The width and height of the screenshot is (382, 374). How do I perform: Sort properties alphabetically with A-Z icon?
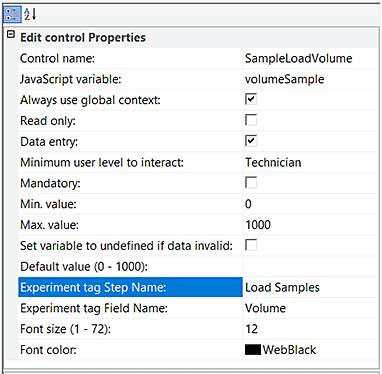30,14
